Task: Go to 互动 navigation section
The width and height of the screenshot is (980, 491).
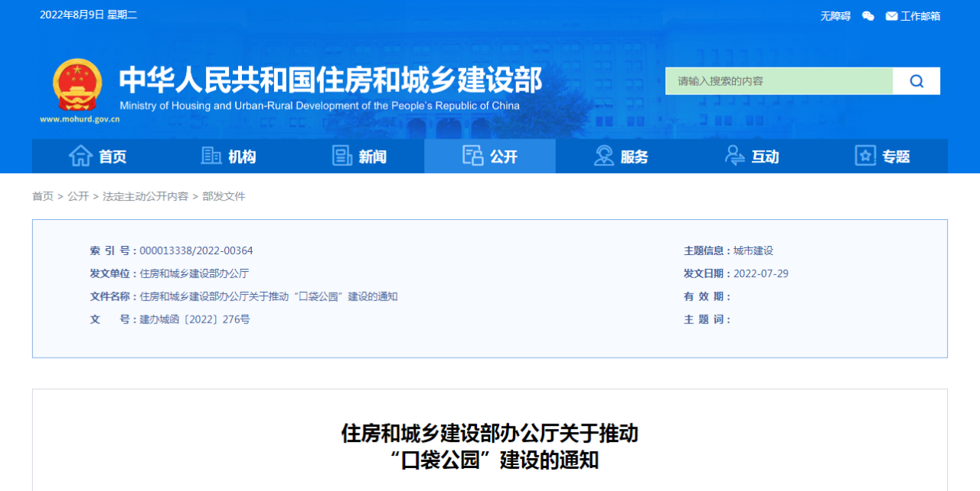Action: coord(765,157)
